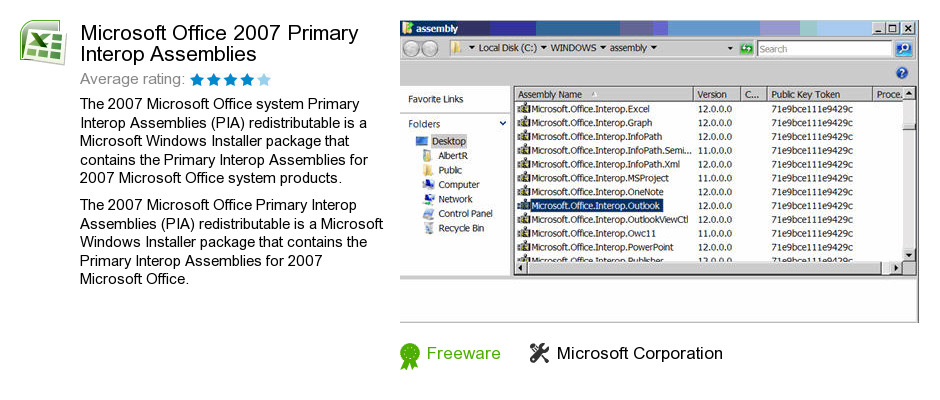
Task: Click the Microsoft Office 2007 Primary Interop Assemblies title
Action: click(219, 44)
